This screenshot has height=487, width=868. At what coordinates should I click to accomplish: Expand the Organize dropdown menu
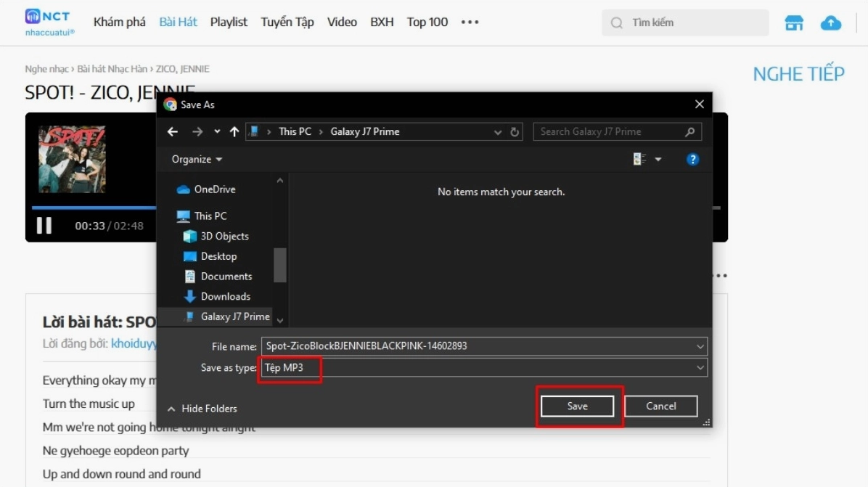click(x=197, y=160)
